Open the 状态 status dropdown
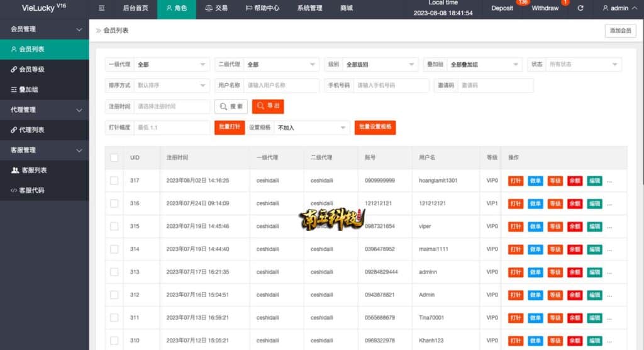The height and width of the screenshot is (350, 644). [583, 65]
